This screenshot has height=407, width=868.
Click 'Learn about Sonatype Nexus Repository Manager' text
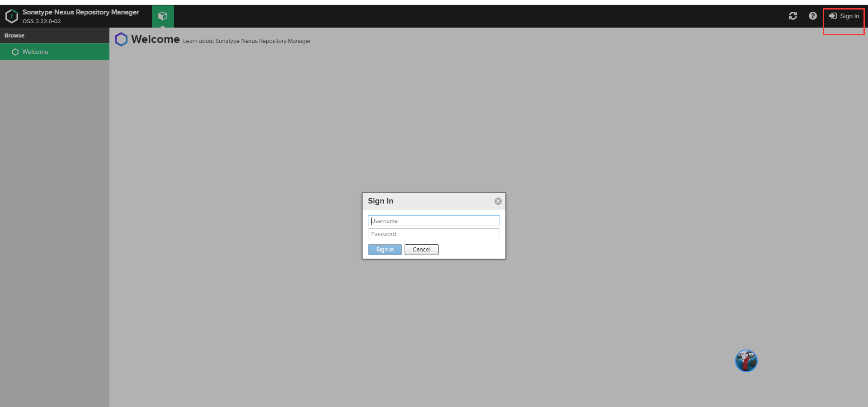point(247,41)
